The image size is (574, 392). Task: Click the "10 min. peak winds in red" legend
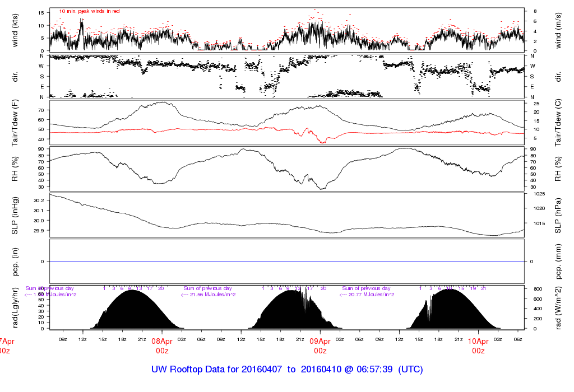pos(90,11)
